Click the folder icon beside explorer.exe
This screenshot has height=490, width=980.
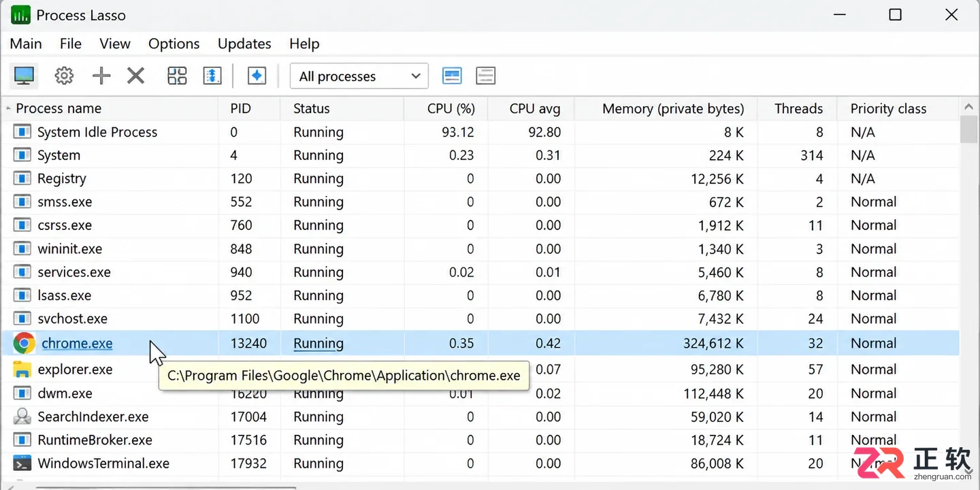coord(22,370)
